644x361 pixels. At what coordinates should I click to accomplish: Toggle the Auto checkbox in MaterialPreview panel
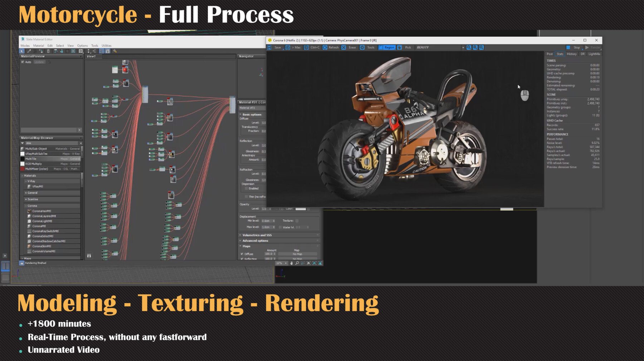[23, 62]
